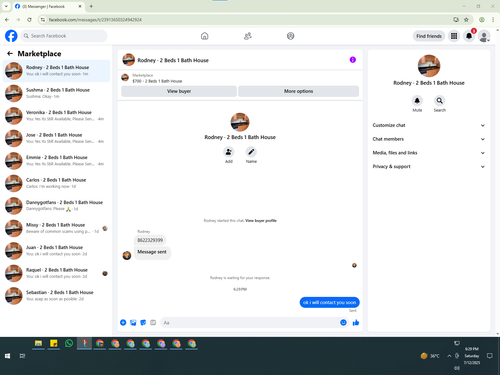
Task: Open Chrome three-dot menu
Action: (493, 20)
